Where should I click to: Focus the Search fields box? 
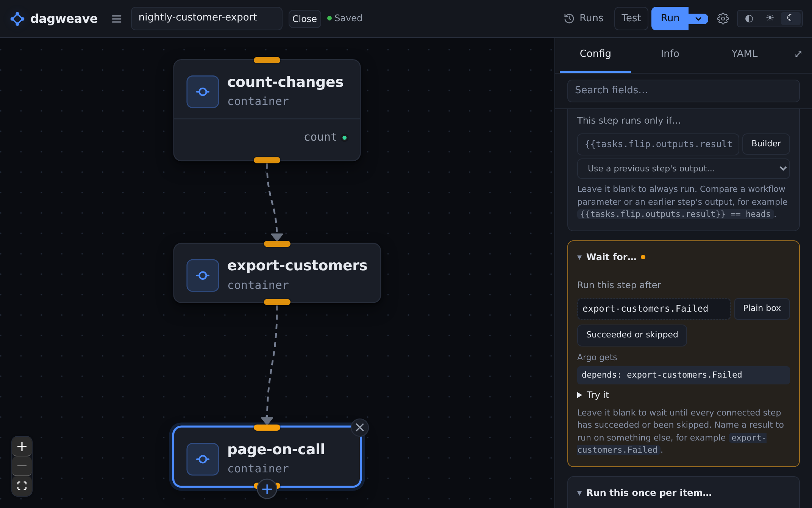(683, 91)
